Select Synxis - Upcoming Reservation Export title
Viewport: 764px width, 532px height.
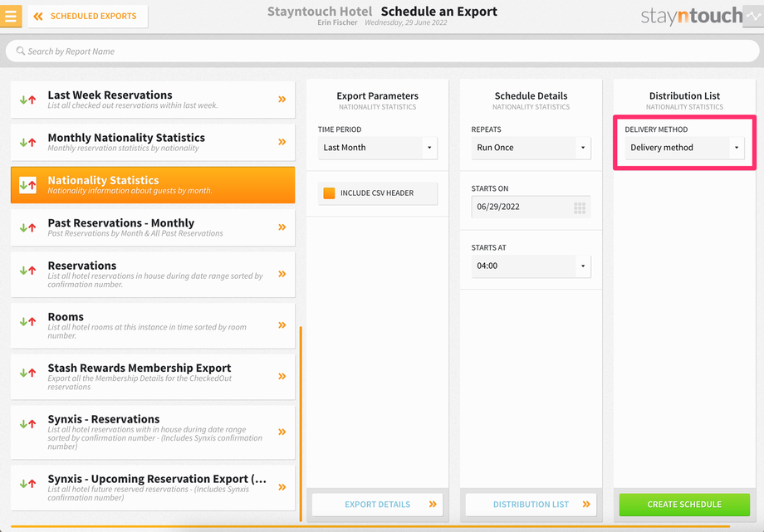click(x=157, y=479)
